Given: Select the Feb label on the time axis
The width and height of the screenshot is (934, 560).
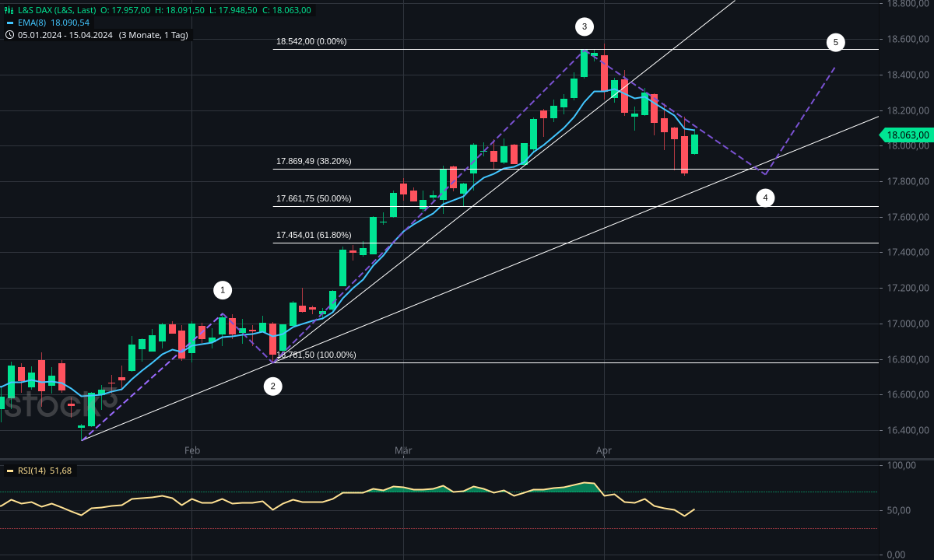Looking at the screenshot, I should tap(191, 450).
